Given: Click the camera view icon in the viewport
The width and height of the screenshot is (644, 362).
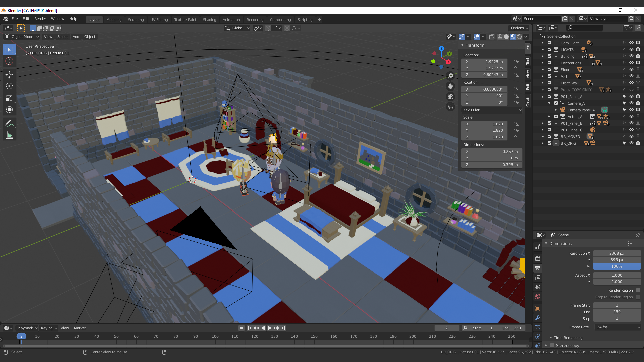Looking at the screenshot, I should (x=450, y=97).
